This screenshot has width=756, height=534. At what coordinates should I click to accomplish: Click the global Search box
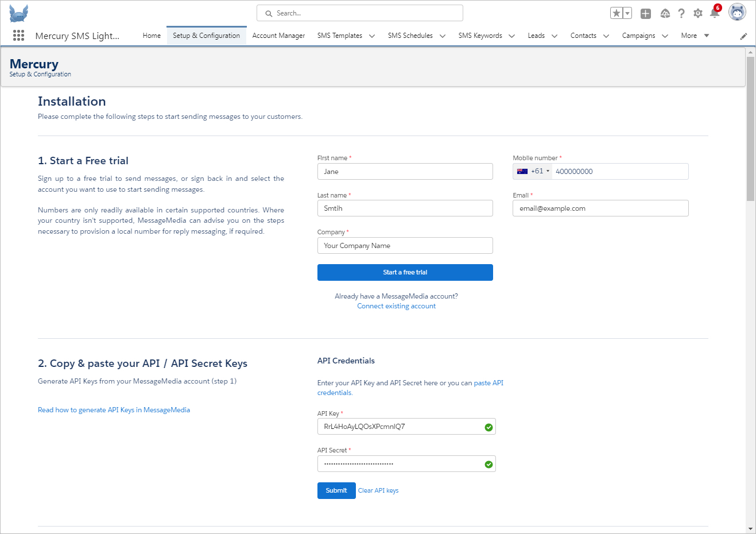(360, 13)
